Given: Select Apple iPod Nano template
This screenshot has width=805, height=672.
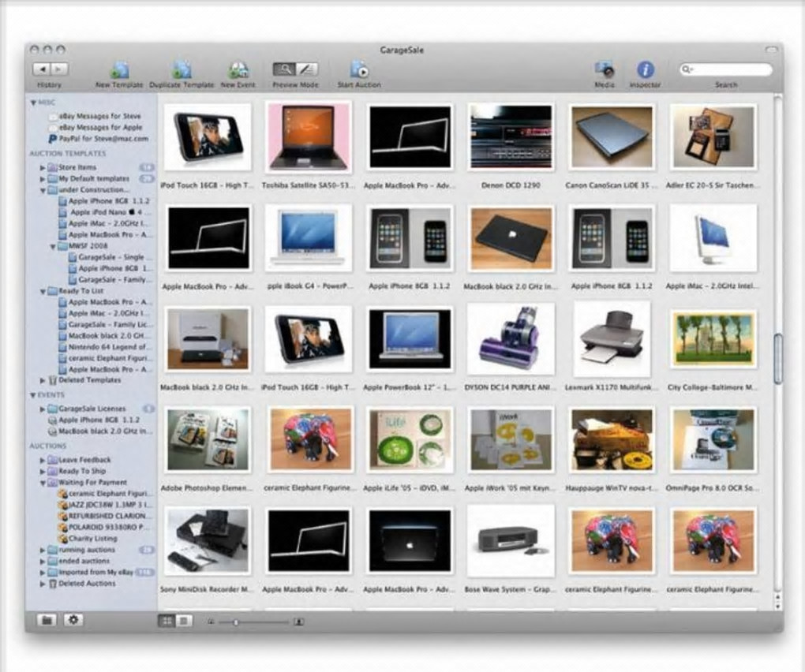Looking at the screenshot, I should [104, 212].
